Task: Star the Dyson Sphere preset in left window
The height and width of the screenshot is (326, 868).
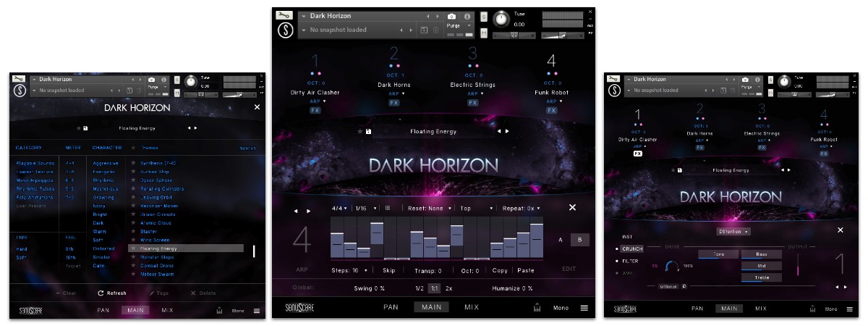Action: [x=133, y=180]
